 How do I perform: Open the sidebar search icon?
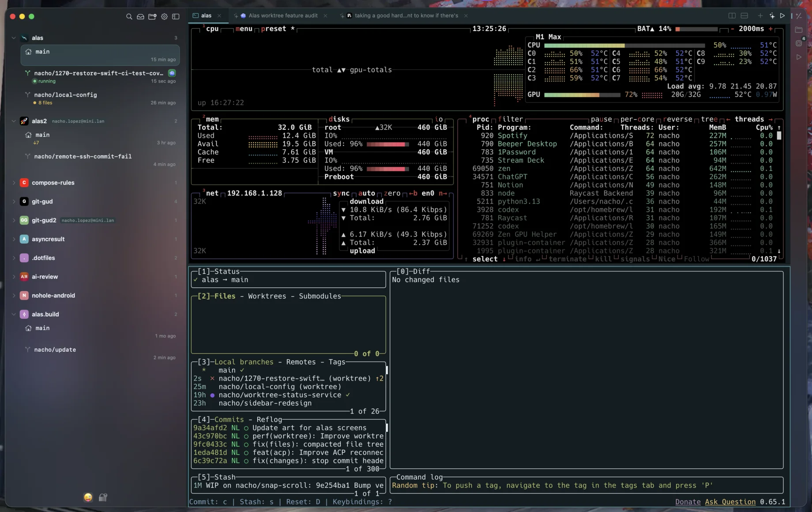129,16
